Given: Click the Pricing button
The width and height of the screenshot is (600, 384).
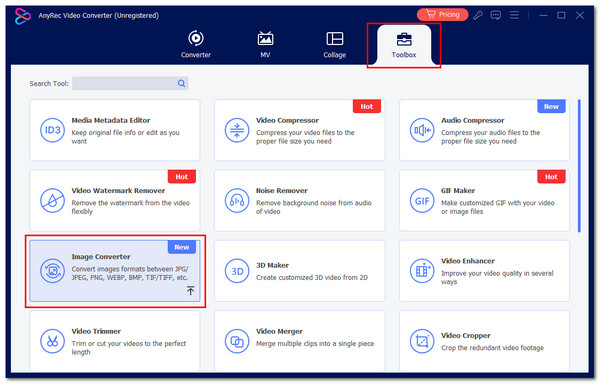Looking at the screenshot, I should coord(442,15).
